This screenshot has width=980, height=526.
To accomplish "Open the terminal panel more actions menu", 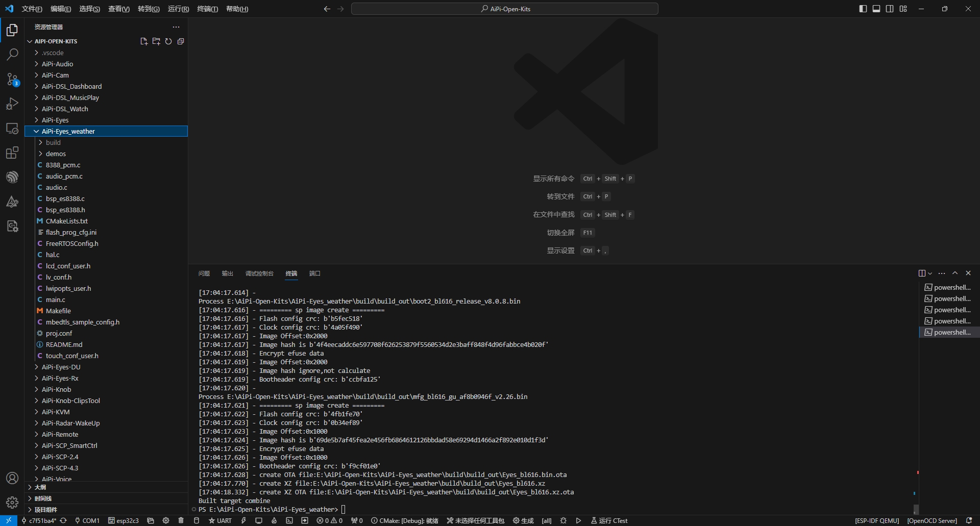I will (x=942, y=273).
